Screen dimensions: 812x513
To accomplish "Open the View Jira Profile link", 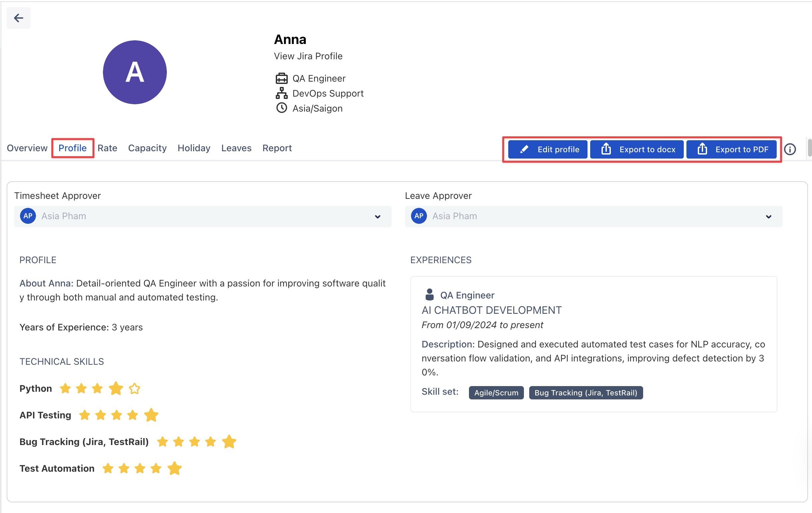I will coord(308,56).
